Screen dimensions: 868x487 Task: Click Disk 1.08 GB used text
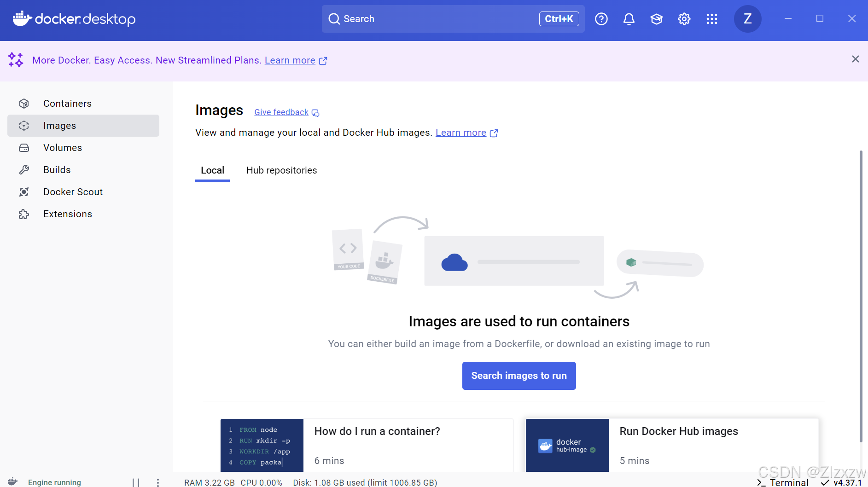pyautogui.click(x=365, y=482)
